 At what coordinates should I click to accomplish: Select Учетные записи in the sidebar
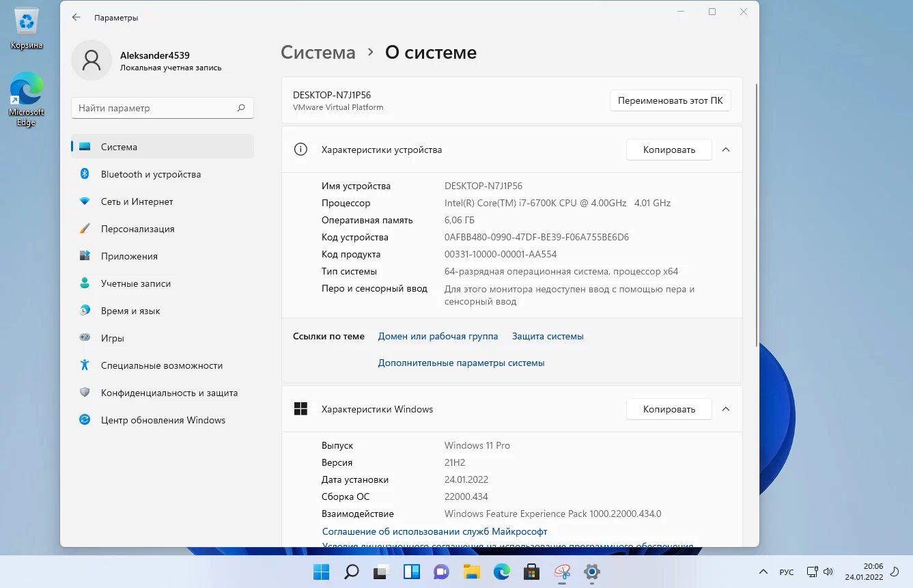point(135,283)
